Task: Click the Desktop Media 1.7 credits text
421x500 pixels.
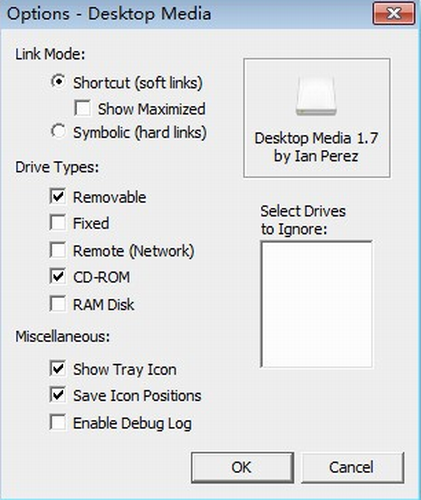Action: (x=316, y=147)
